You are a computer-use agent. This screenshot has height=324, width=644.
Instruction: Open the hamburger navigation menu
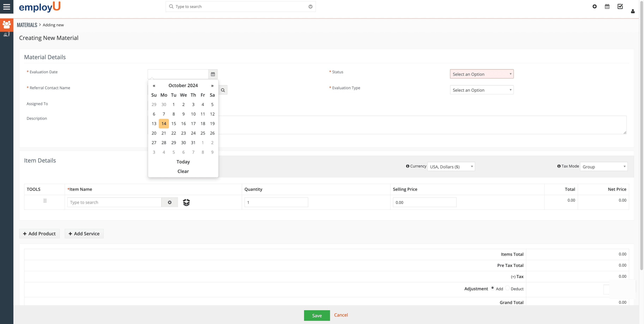pos(7,7)
